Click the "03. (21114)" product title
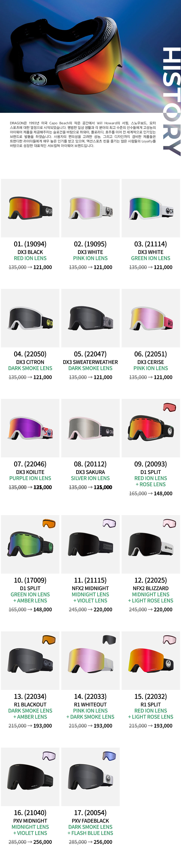 [150, 244]
